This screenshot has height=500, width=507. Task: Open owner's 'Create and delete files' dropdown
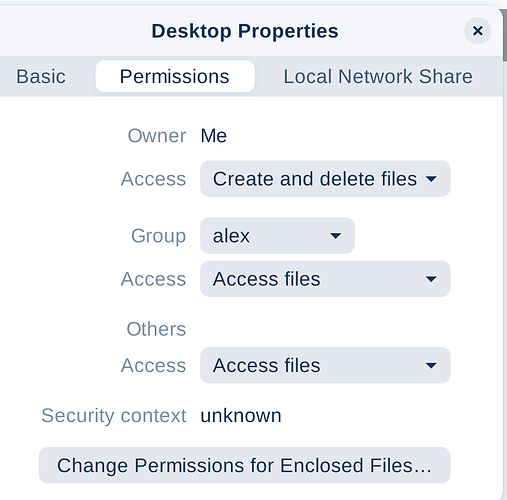325,179
